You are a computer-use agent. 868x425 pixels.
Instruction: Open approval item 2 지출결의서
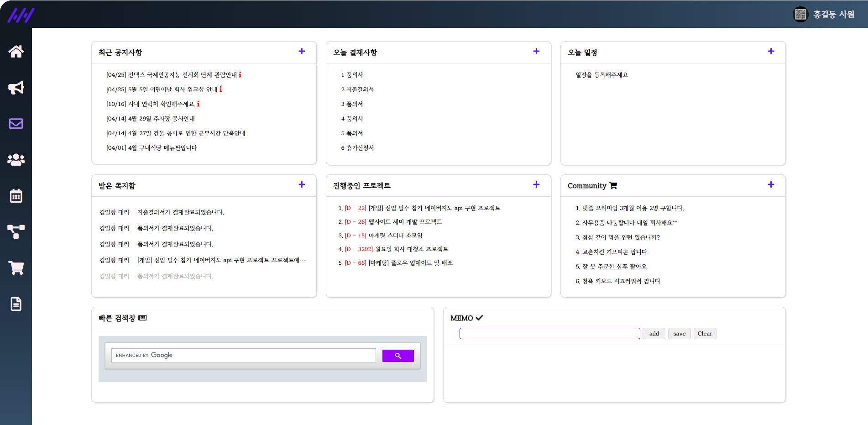[x=357, y=89]
